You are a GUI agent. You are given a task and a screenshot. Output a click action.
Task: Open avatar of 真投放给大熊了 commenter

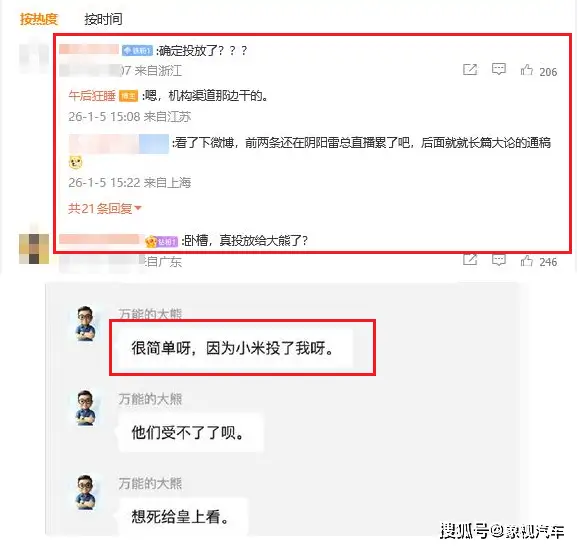click(34, 249)
